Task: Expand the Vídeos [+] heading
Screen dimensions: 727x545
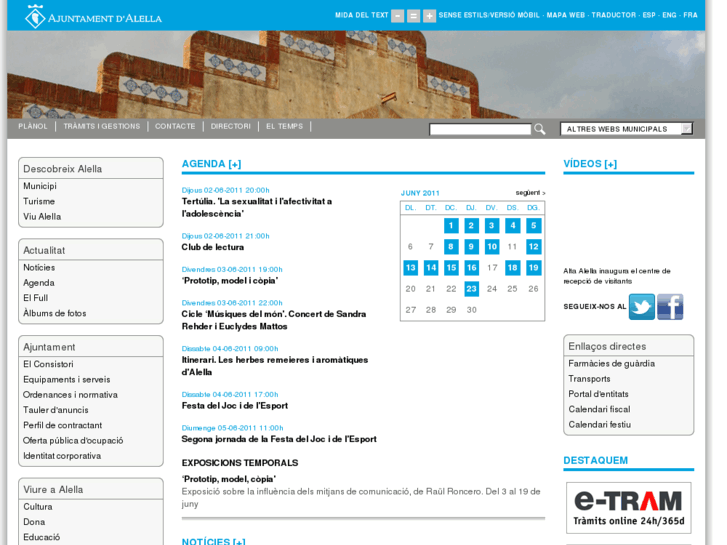Action: pyautogui.click(x=590, y=164)
